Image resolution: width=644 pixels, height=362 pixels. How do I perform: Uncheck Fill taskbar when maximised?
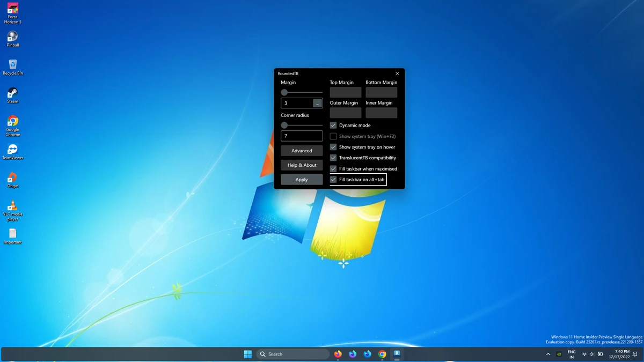point(333,168)
